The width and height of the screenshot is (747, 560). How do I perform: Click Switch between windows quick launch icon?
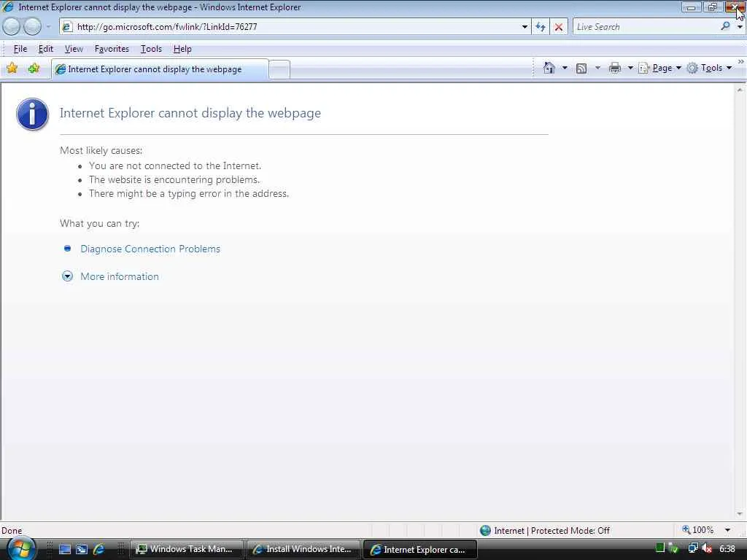(82, 549)
